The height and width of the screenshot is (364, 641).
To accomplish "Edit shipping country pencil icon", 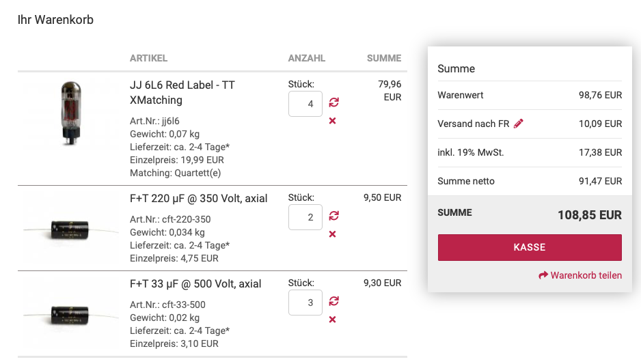I will pyautogui.click(x=519, y=124).
